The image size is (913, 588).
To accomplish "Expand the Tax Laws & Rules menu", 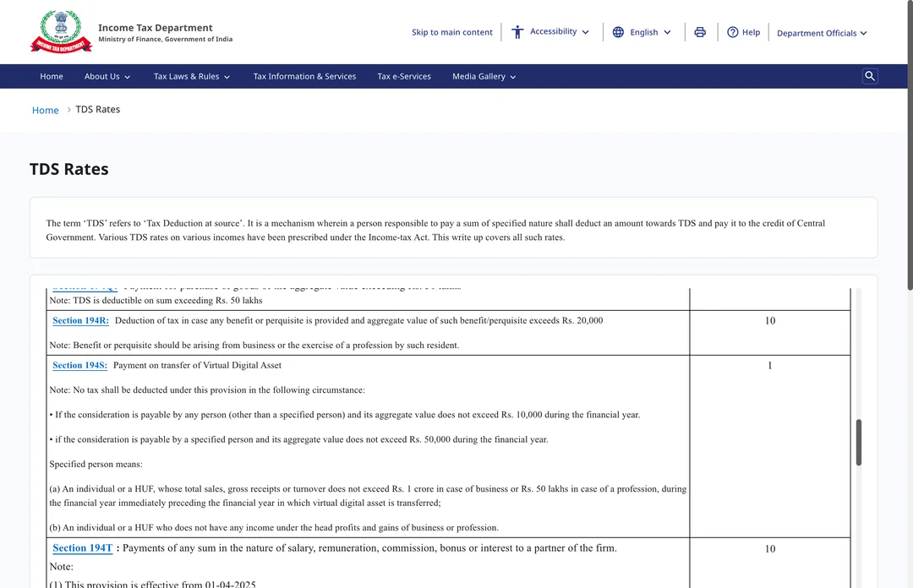I will [192, 76].
